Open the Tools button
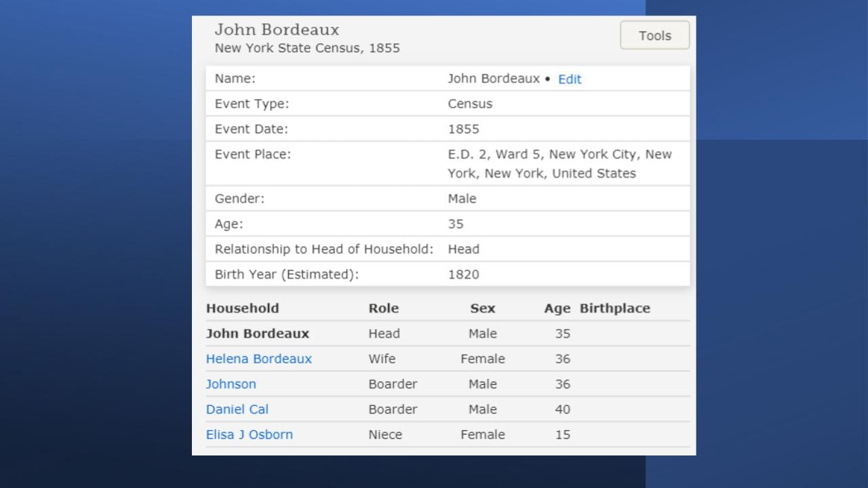 coord(654,35)
